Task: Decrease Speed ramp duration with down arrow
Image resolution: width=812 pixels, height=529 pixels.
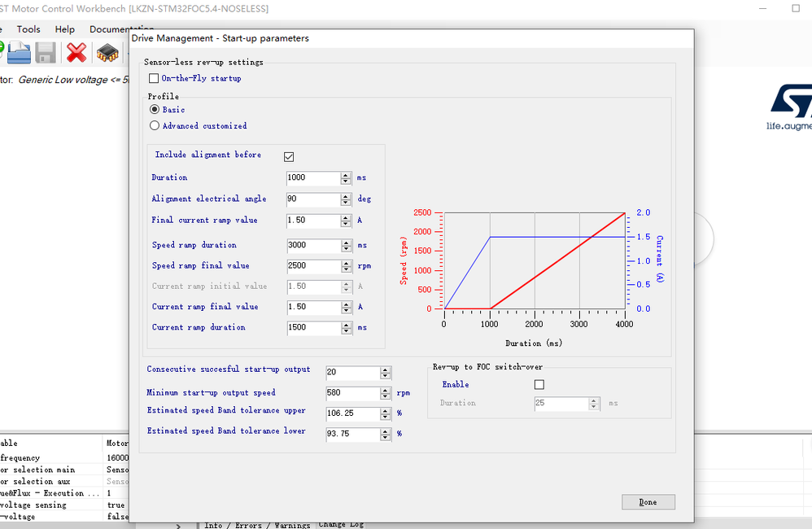Action: tap(346, 249)
